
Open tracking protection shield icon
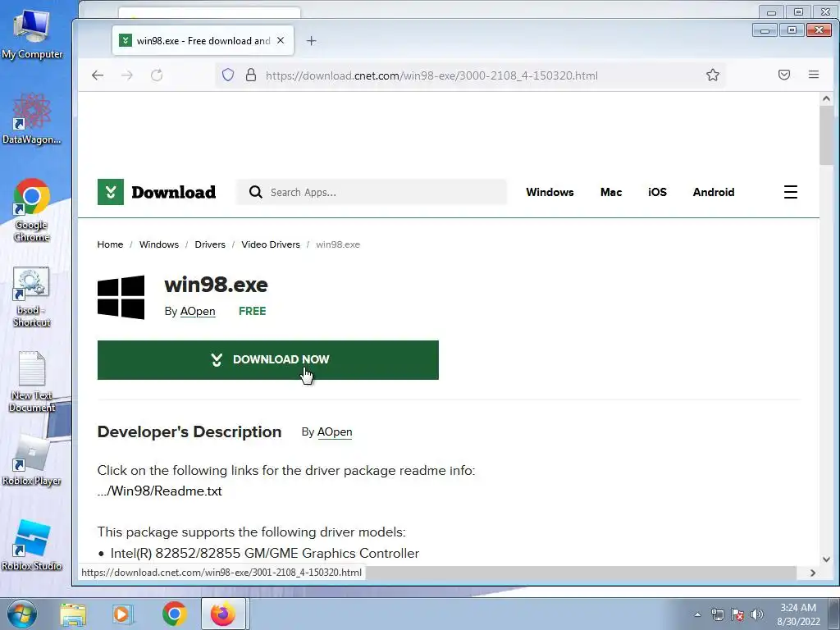pyautogui.click(x=228, y=75)
